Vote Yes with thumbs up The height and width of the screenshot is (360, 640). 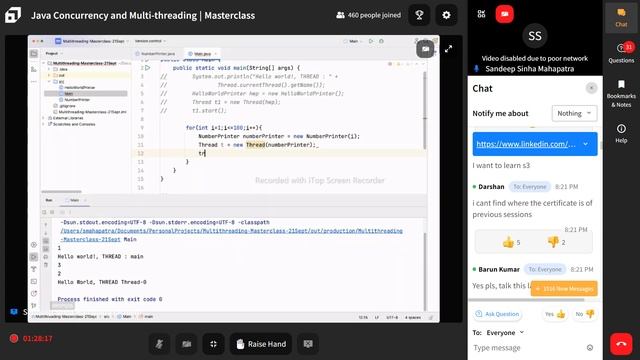pyautogui.click(x=555, y=314)
